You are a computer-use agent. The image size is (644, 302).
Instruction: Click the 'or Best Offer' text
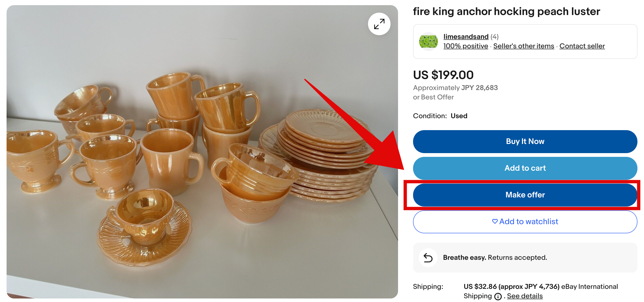(x=433, y=97)
